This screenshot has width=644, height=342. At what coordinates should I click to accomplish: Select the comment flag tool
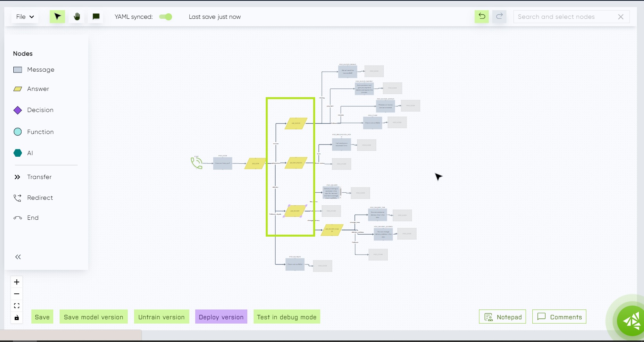(x=96, y=16)
